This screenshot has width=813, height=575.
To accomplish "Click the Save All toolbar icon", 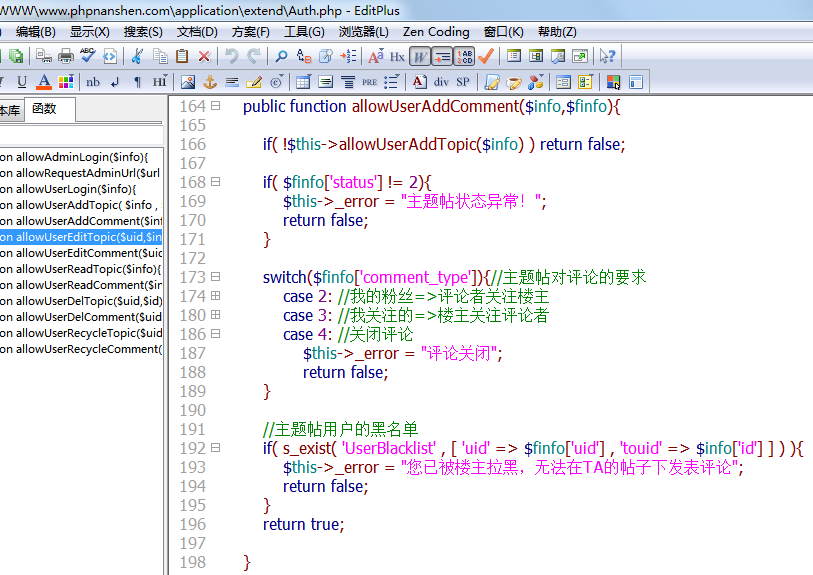I will 16,56.
